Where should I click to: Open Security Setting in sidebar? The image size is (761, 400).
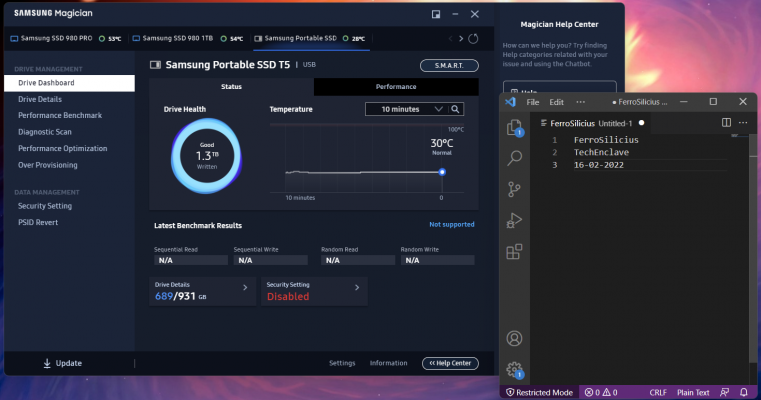[45, 206]
